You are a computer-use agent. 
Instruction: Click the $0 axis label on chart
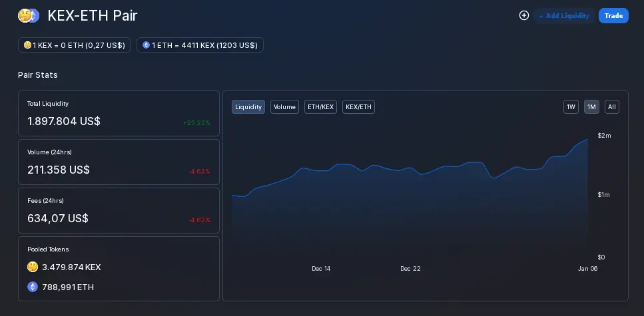[601, 257]
